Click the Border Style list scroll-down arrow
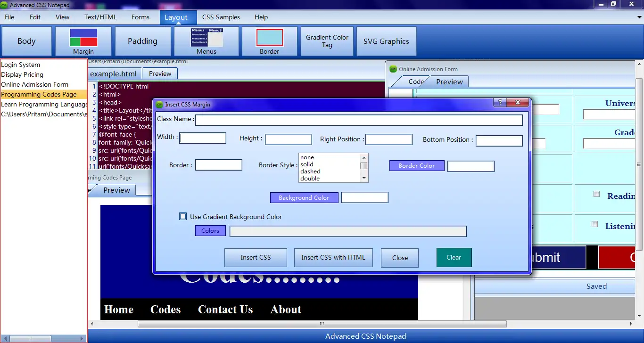This screenshot has height=343, width=644. [363, 178]
